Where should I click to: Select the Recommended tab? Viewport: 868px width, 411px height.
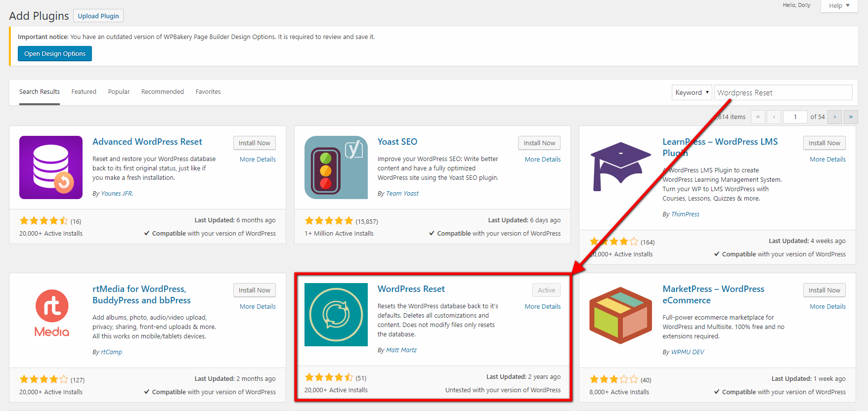[x=163, y=92]
